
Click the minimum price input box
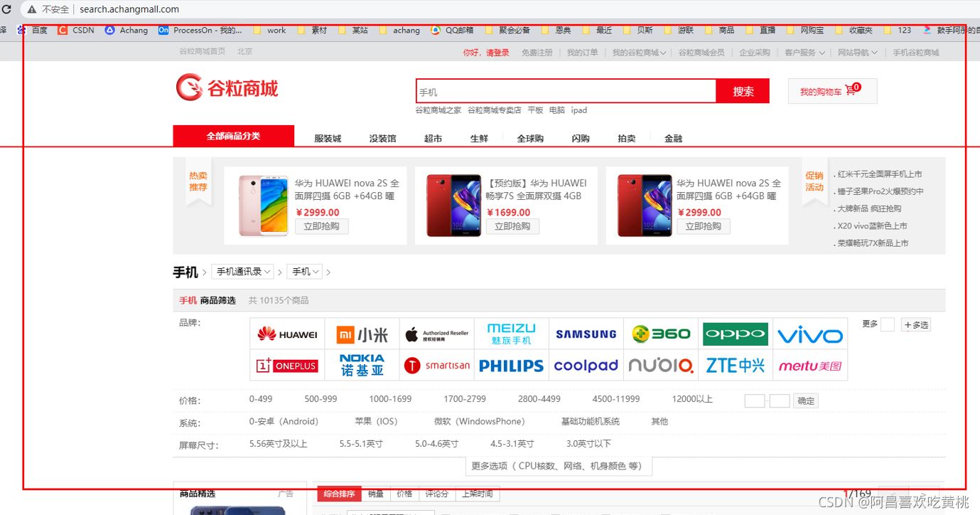(754, 401)
